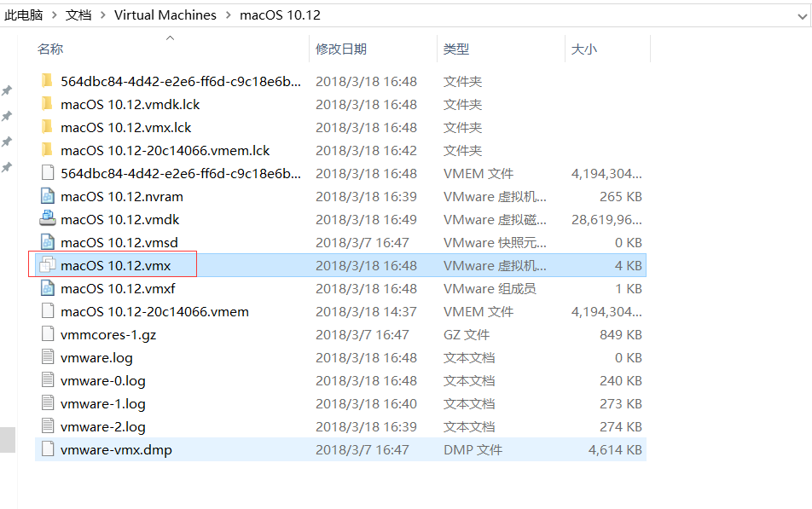Select the VMware 组成员 type cell
Screen dimensions: 812x509
coord(490,289)
